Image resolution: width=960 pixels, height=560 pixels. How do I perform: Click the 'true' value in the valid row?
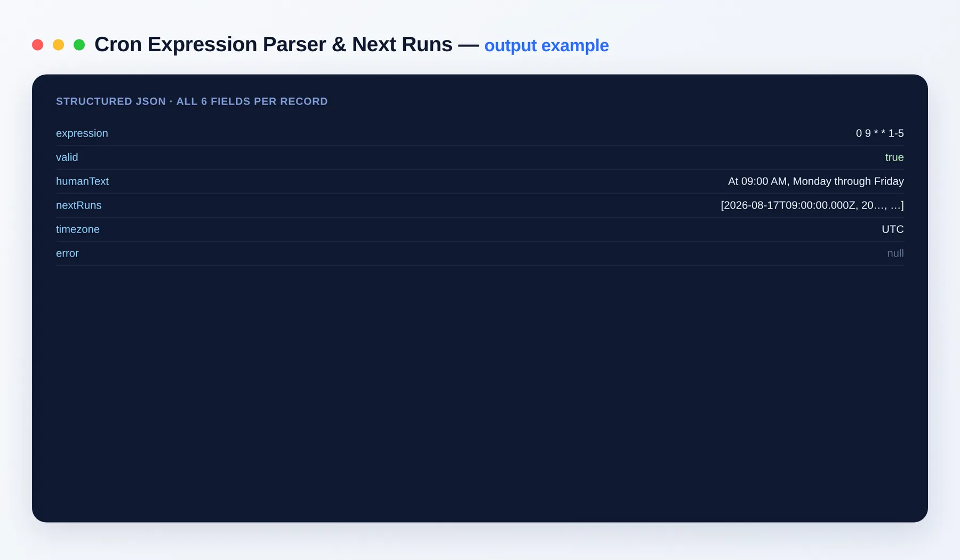pyautogui.click(x=894, y=157)
